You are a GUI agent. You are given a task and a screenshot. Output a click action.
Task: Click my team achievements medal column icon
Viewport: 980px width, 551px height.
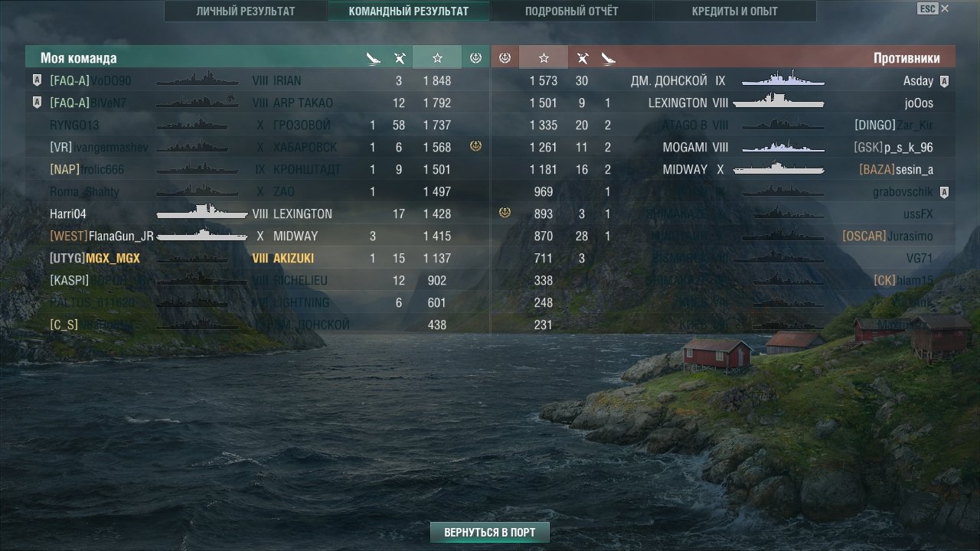point(475,57)
